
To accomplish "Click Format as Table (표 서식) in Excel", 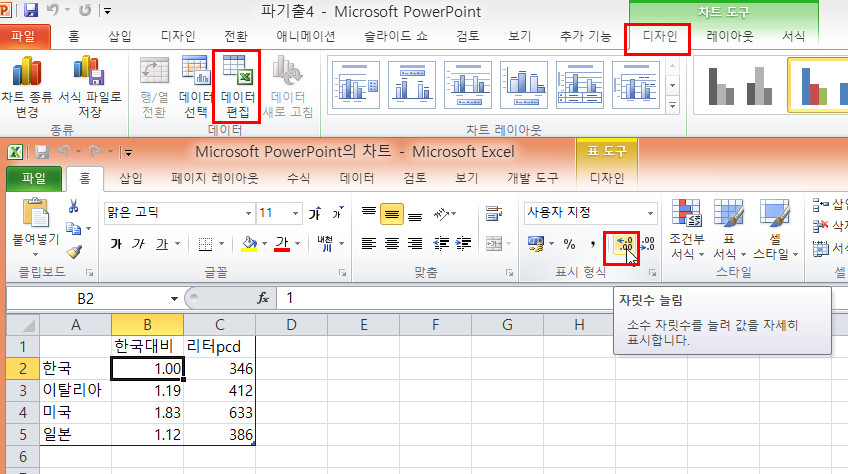I will click(729, 228).
